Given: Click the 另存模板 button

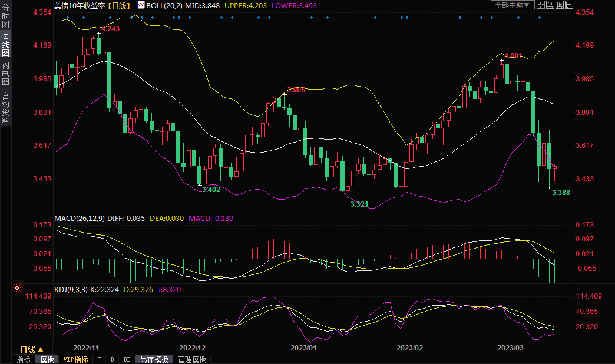Looking at the screenshot, I should (154, 359).
